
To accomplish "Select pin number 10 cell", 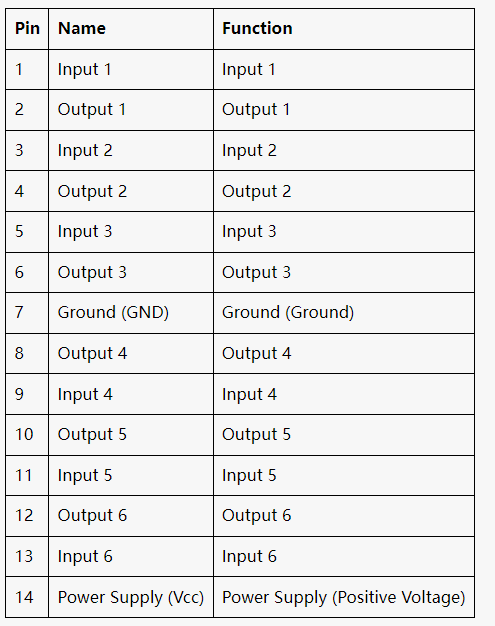I will (x=27, y=435).
